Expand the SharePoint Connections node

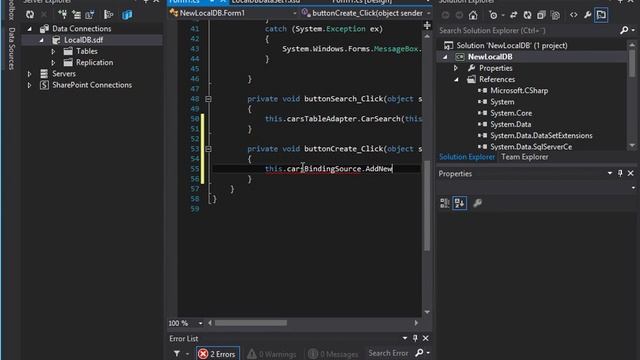click(29, 85)
